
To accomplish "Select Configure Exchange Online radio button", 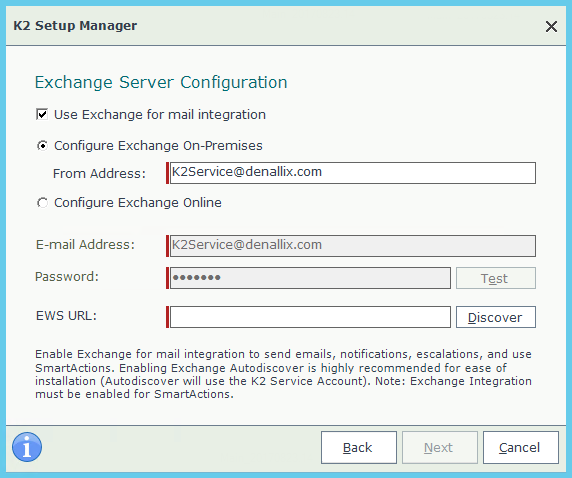I will [42, 203].
